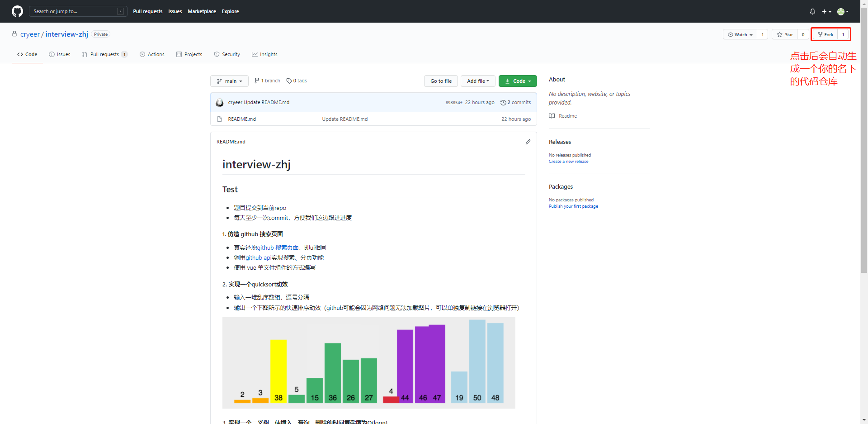Open Explore in top navigation
The width and height of the screenshot is (868, 424).
pyautogui.click(x=230, y=11)
